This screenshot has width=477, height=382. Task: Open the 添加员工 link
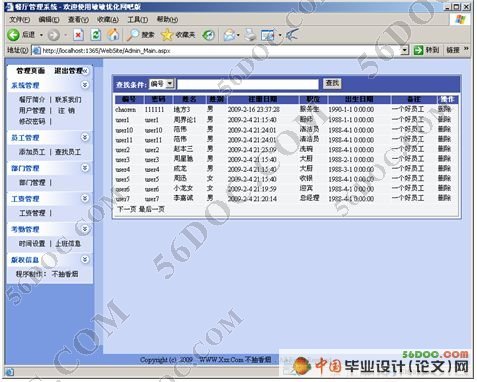[x=32, y=152]
